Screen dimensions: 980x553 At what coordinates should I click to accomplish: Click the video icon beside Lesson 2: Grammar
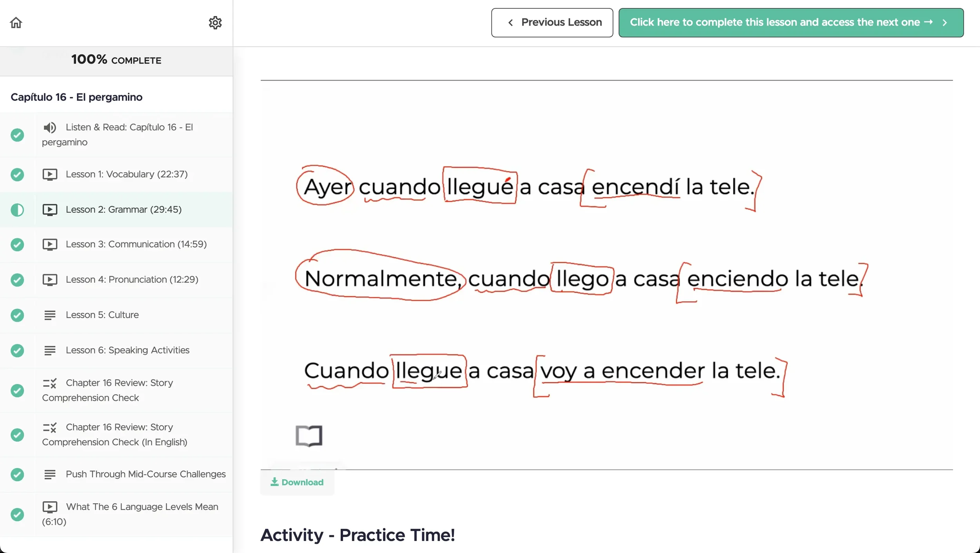click(x=49, y=210)
